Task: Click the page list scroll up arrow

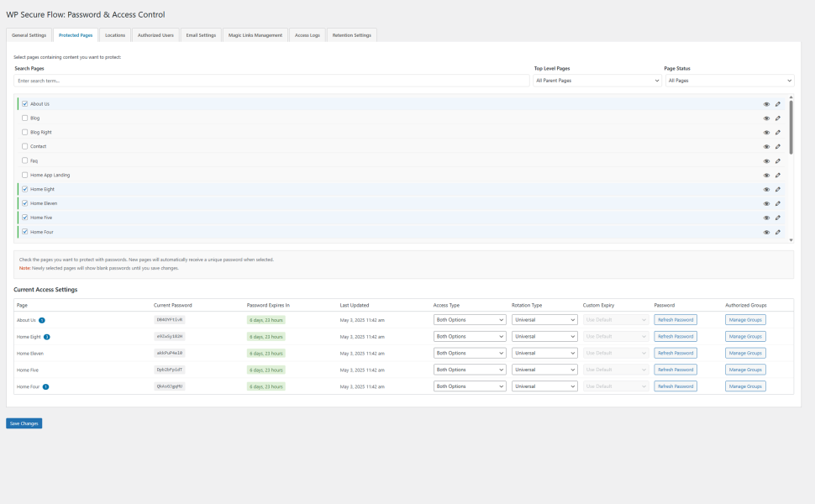Action: point(791,97)
